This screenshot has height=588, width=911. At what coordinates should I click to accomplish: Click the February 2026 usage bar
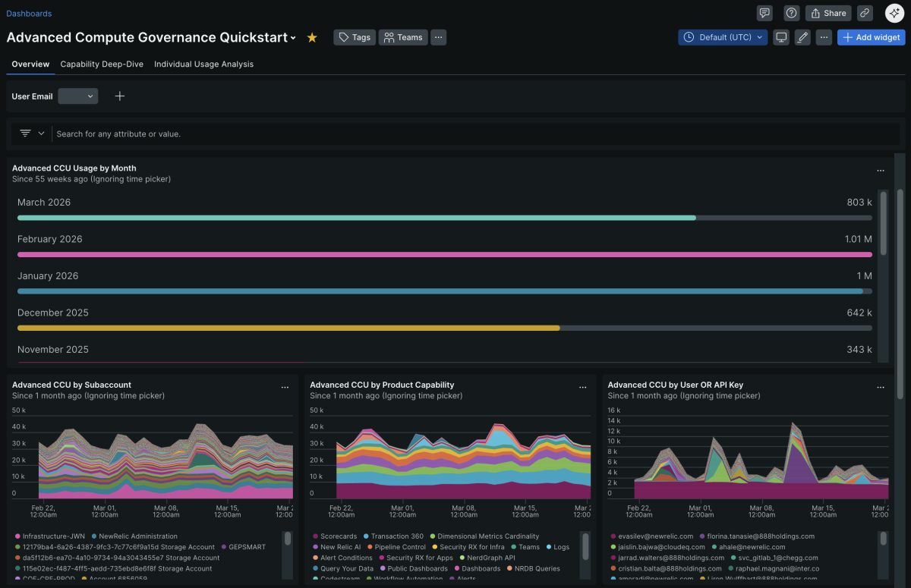(444, 254)
